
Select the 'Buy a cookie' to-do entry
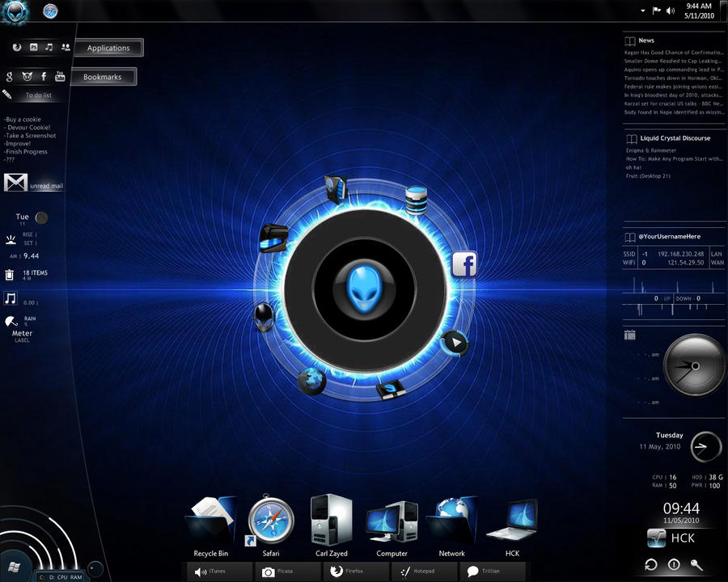point(23,120)
